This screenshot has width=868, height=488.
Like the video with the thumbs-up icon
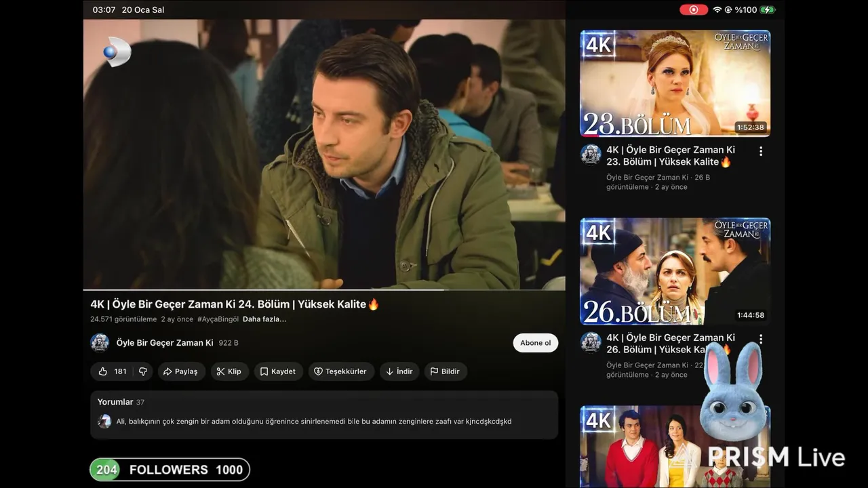point(103,371)
